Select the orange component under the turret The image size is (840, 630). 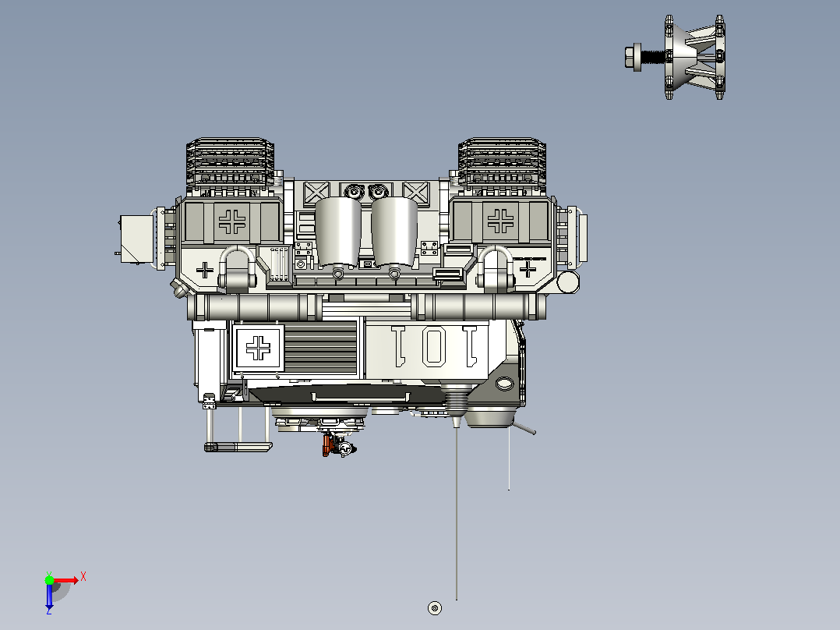pos(326,445)
